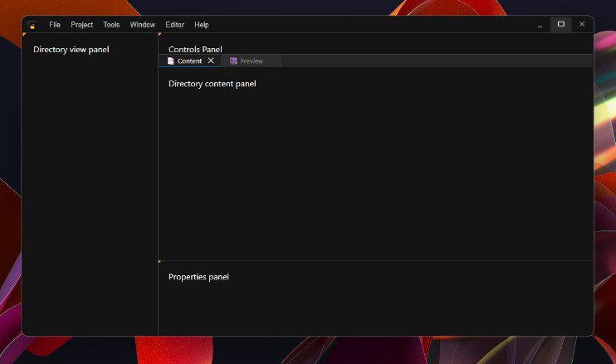Click the Directory view panel label

pos(71,50)
